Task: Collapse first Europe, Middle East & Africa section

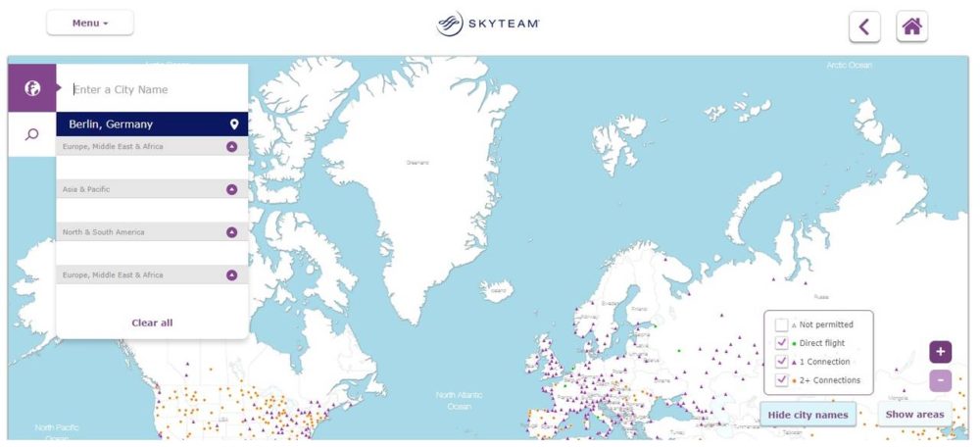Action: pyautogui.click(x=232, y=147)
